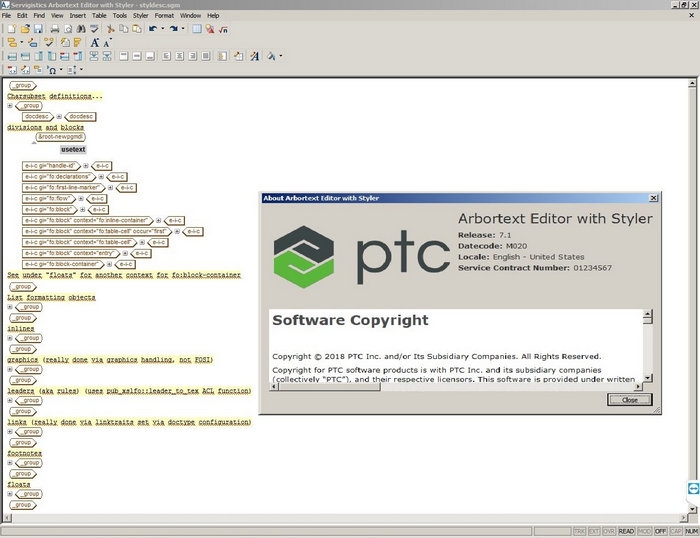Undo the last action

tap(153, 29)
